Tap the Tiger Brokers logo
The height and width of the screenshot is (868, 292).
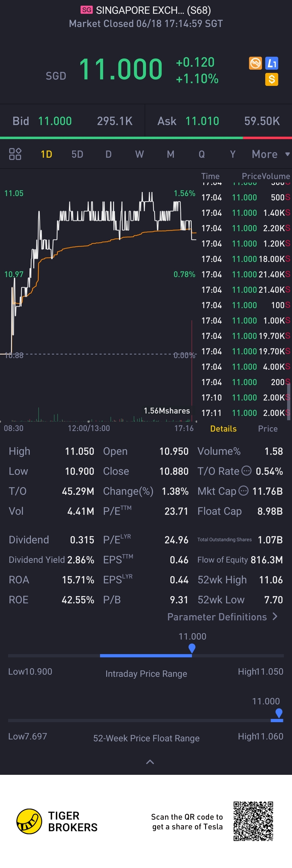click(57, 822)
